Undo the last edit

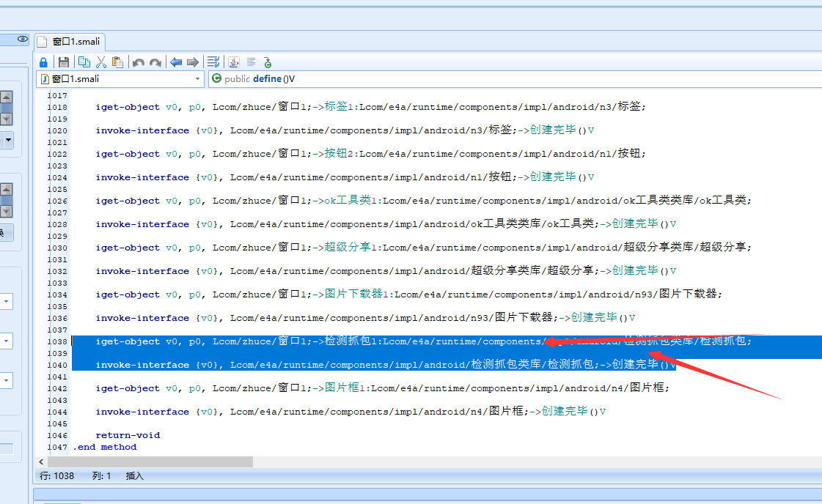[139, 62]
